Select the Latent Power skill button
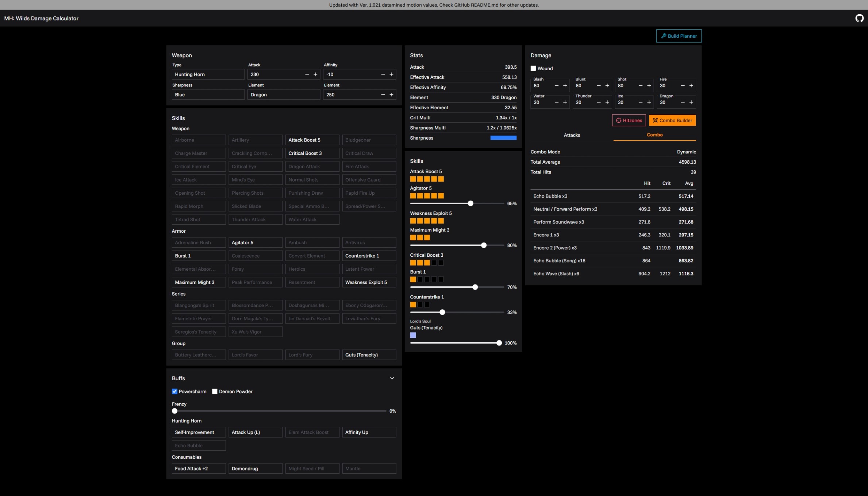The image size is (868, 496). 369,269
